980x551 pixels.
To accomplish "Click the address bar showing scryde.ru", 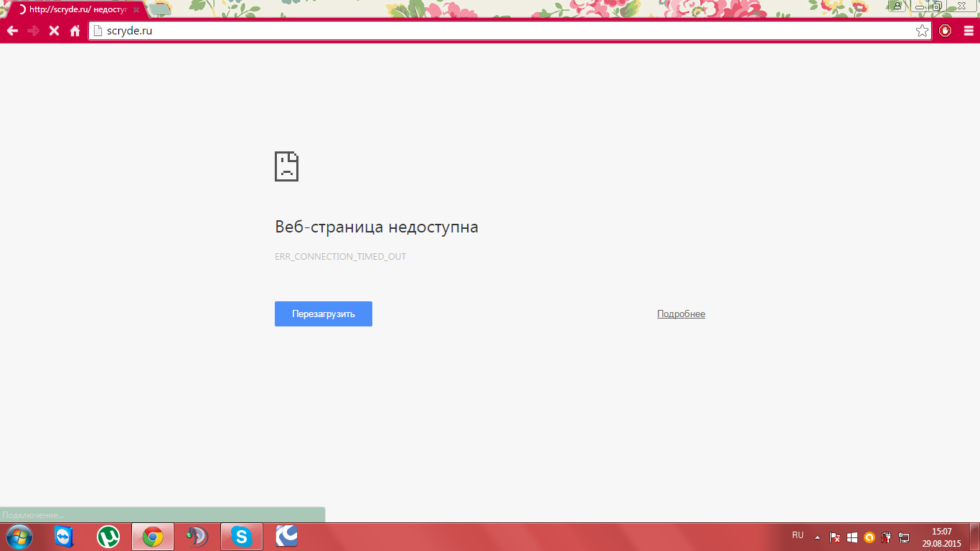I will [502, 31].
